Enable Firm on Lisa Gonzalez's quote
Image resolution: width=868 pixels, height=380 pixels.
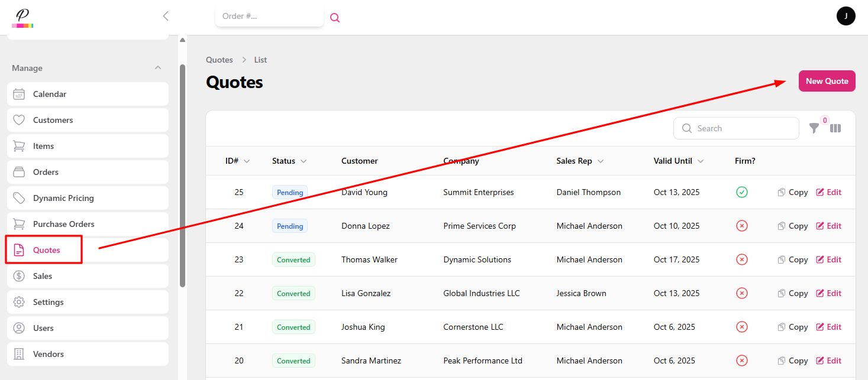(x=742, y=293)
